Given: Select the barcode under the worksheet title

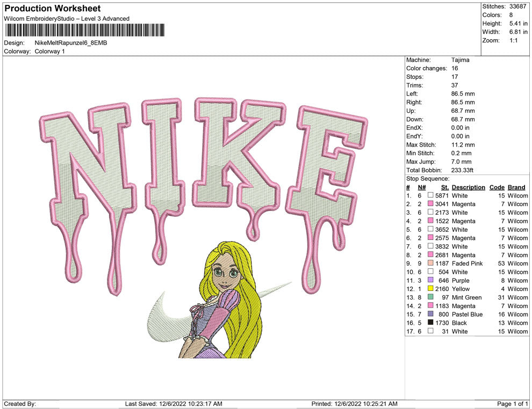Looking at the screenshot, I should click(85, 30).
